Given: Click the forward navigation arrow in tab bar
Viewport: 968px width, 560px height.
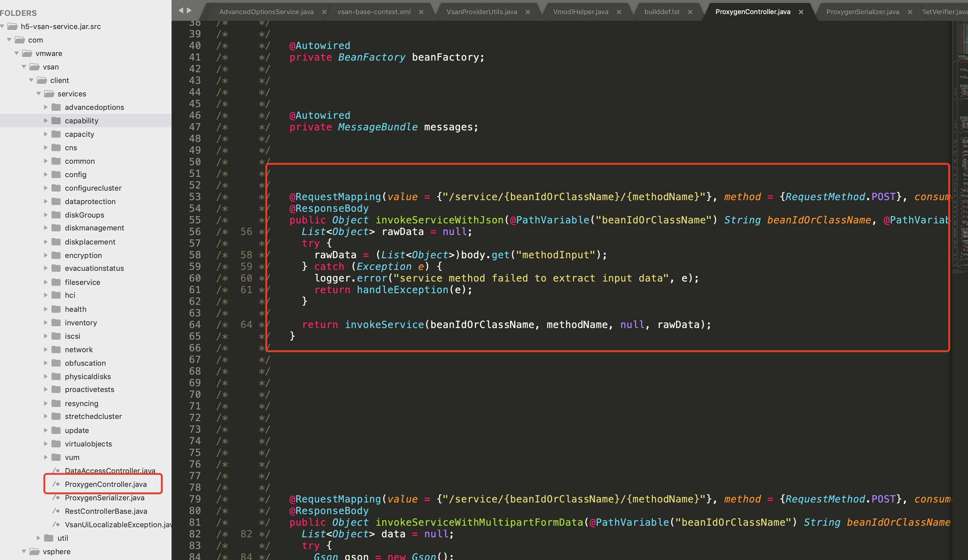Looking at the screenshot, I should pos(189,10).
